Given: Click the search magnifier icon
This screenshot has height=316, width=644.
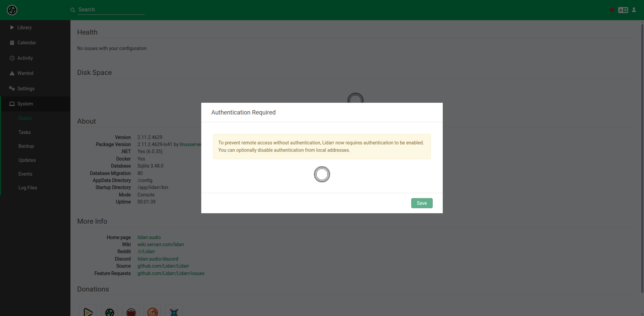Looking at the screenshot, I should click(x=72, y=10).
